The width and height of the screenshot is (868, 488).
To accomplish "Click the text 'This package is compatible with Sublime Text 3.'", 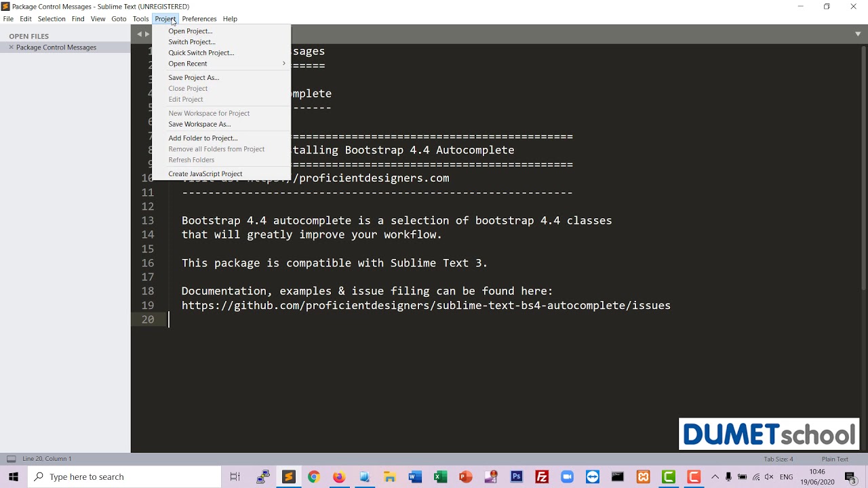I will coord(334,263).
